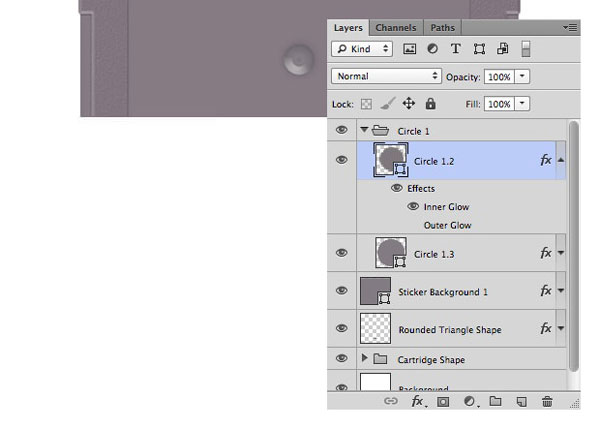Open the Normal blend mode dropdown
The height and width of the screenshot is (429, 600).
386,76
